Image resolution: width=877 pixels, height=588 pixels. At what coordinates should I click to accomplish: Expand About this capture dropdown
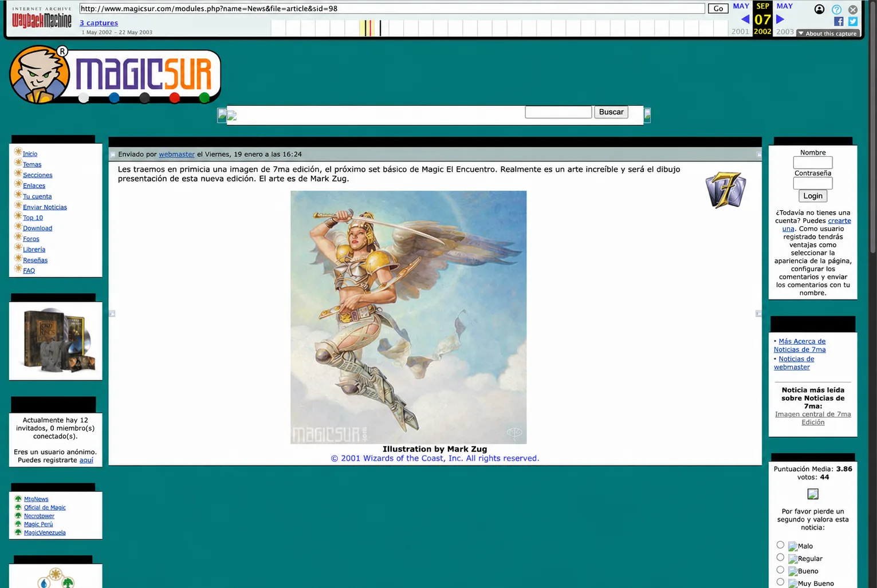(x=828, y=33)
